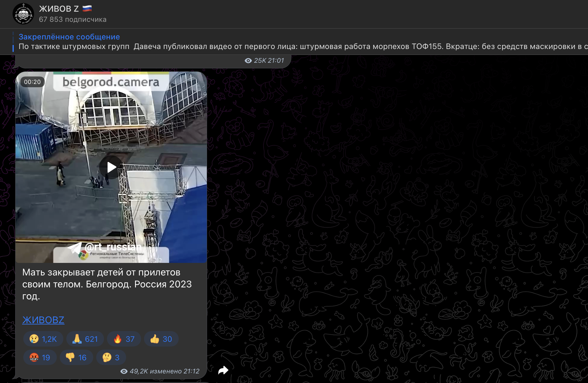Click the previous message views eye 25K

pos(248,61)
